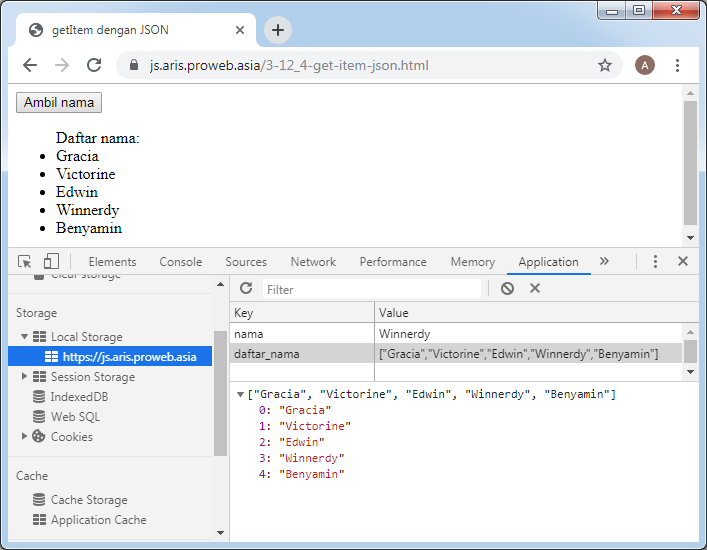Click the storage table scroll down arrow
This screenshot has height=550, width=707.
pyautogui.click(x=690, y=372)
